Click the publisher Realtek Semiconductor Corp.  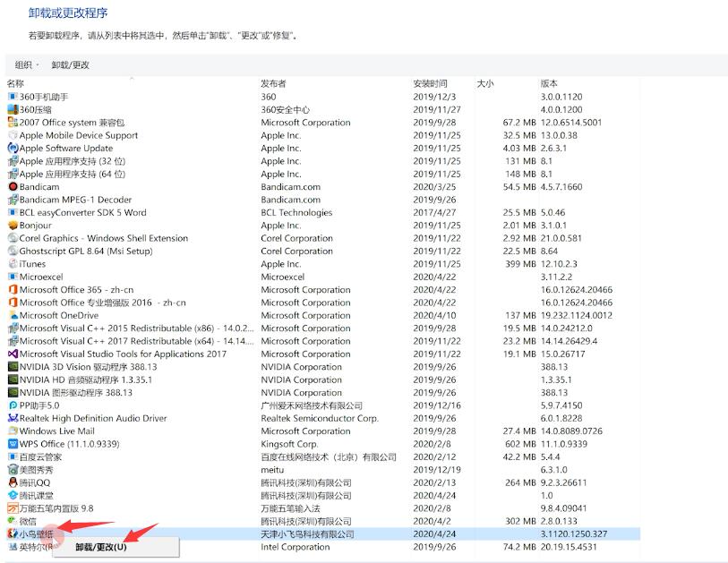coord(320,418)
